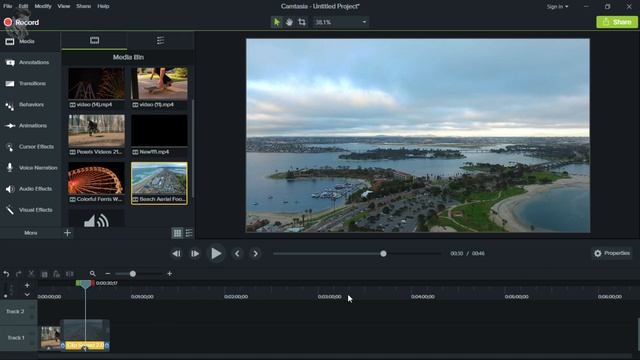Screen dimensions: 640x360
Task: Click the yellow Clip Speed effect bar
Action: (85, 345)
